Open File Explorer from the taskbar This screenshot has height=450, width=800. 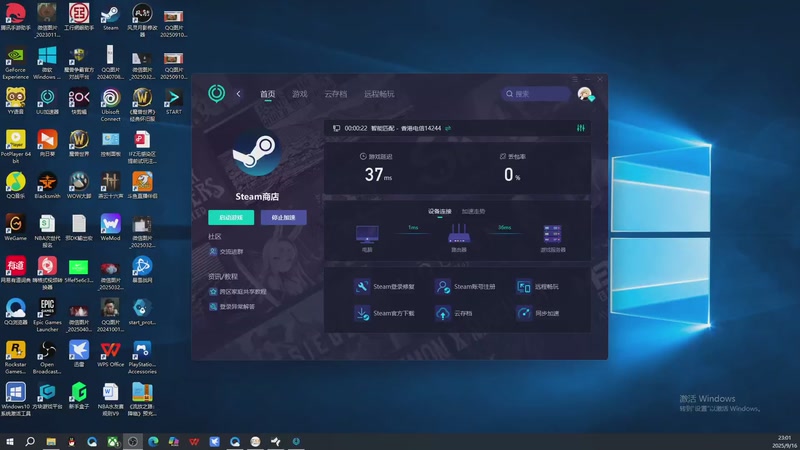[x=51, y=441]
